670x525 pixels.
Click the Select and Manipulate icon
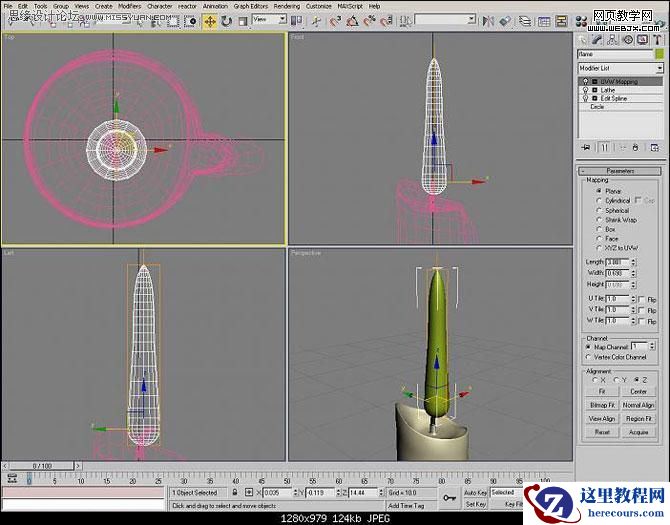[x=316, y=21]
